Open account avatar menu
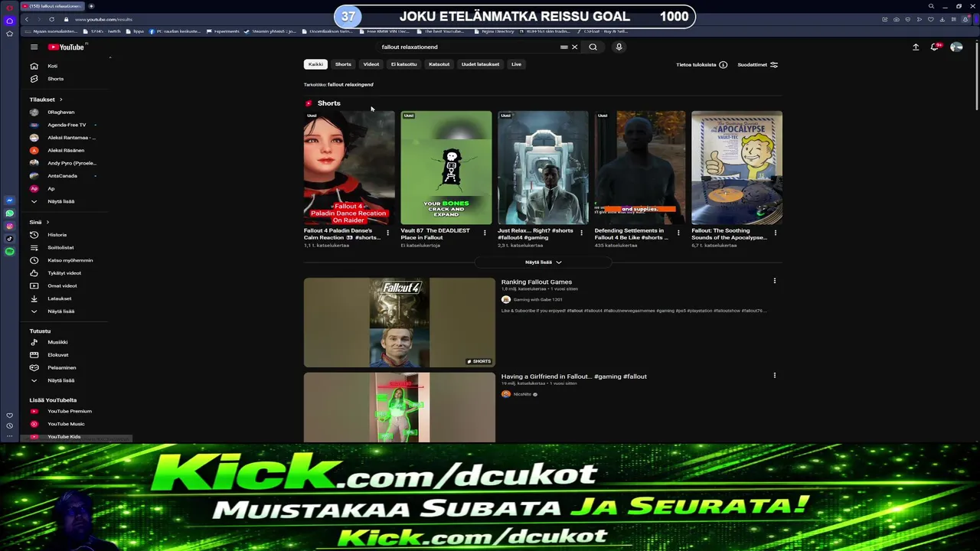Screen dimensions: 980x551 click(956, 47)
